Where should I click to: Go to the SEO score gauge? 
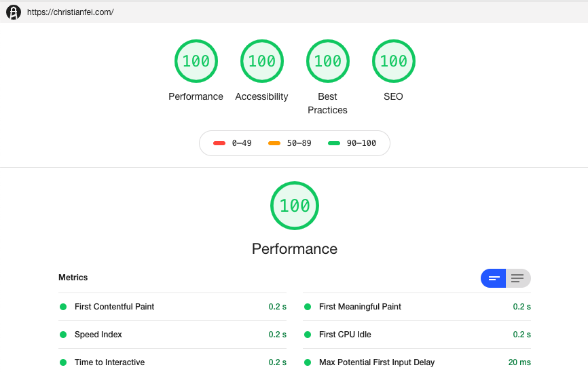393,61
